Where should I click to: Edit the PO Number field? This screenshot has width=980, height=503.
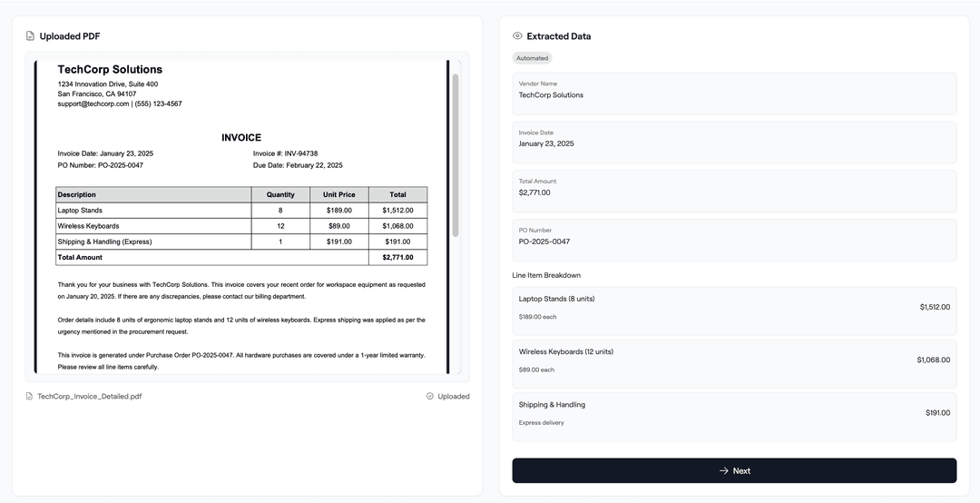pos(733,241)
